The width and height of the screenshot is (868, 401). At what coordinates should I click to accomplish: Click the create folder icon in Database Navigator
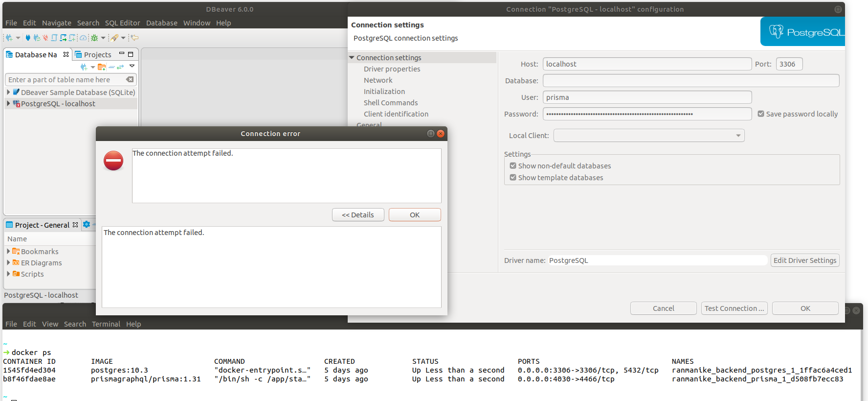pyautogui.click(x=102, y=67)
